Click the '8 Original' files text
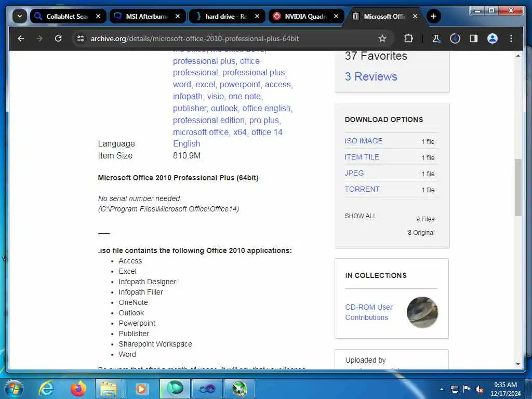This screenshot has height=399, width=532. coord(421,232)
